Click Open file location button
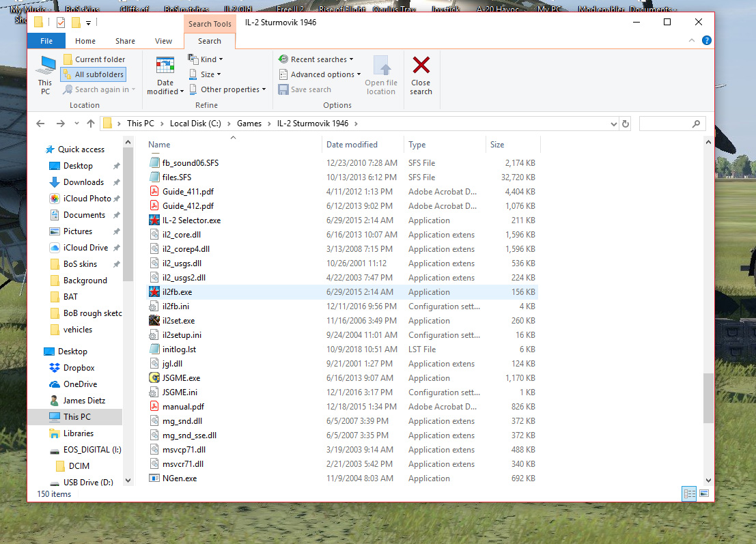Image resolution: width=756 pixels, height=544 pixels. pos(381,75)
